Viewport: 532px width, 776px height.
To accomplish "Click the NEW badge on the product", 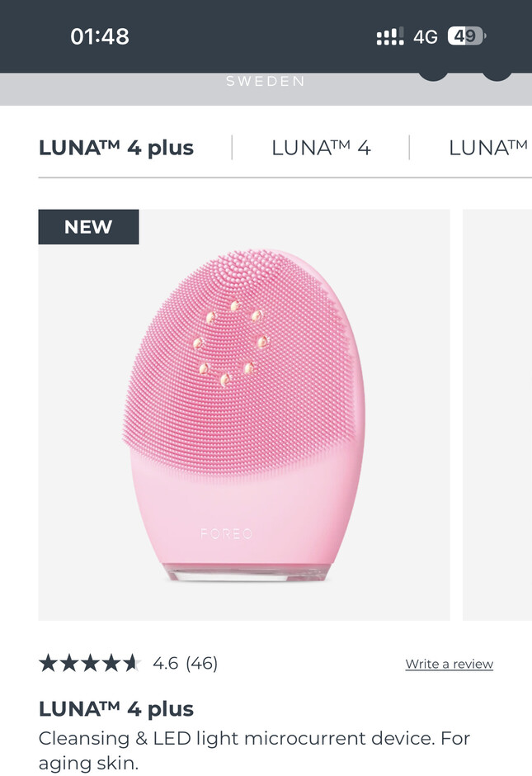I will [x=88, y=227].
